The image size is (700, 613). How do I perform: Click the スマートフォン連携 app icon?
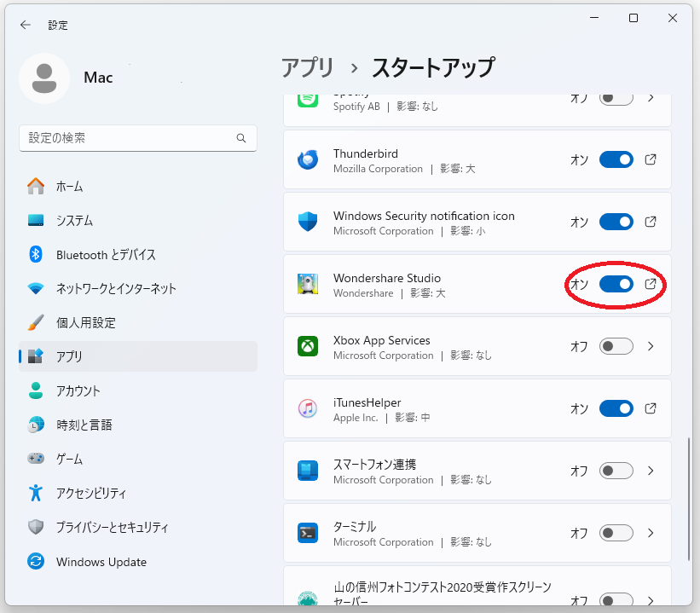308,471
